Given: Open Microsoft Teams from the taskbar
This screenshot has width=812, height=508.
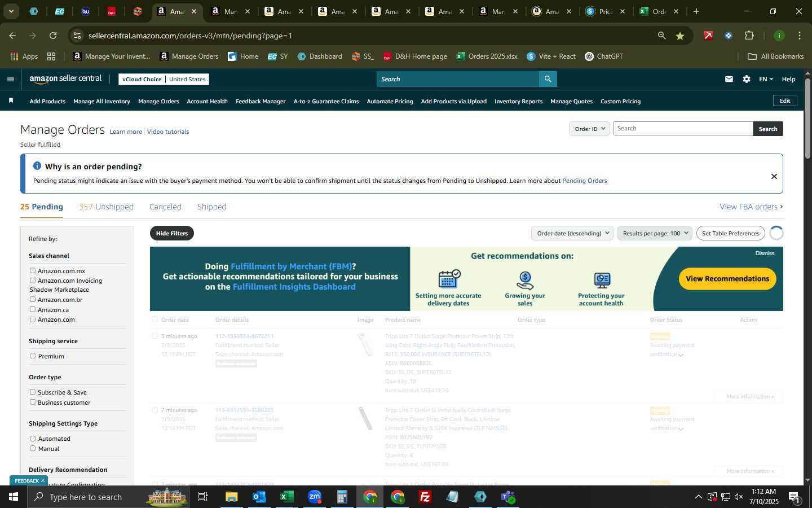Looking at the screenshot, I should coord(508,497).
